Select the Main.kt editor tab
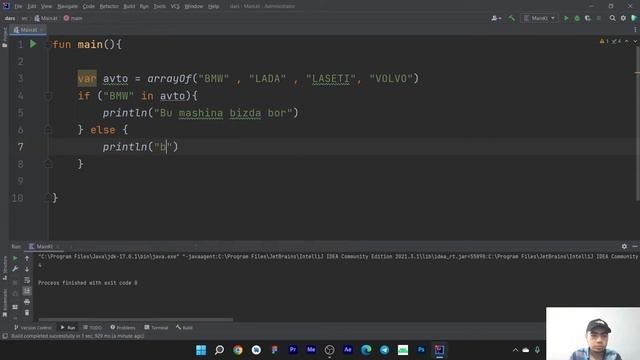Viewport: 640px width, 360px height. (x=28, y=30)
